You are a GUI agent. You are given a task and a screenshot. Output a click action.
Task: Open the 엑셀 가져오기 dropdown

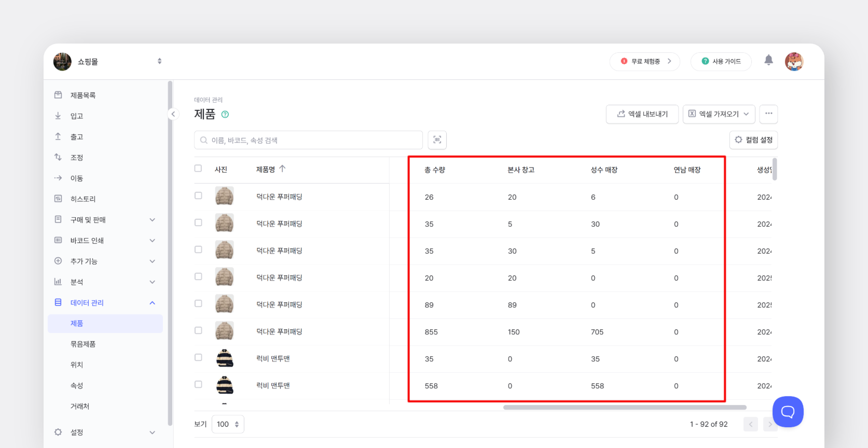(x=719, y=114)
